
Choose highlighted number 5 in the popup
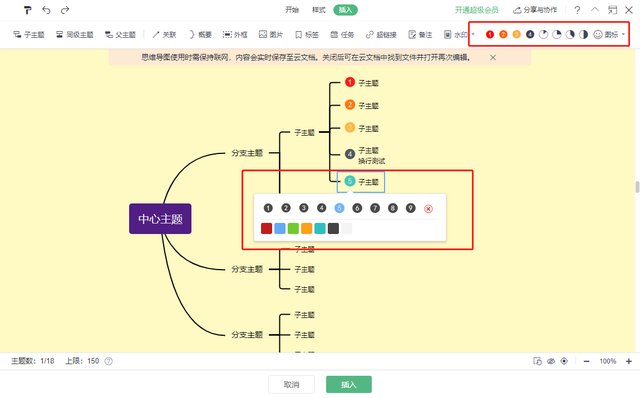[339, 208]
